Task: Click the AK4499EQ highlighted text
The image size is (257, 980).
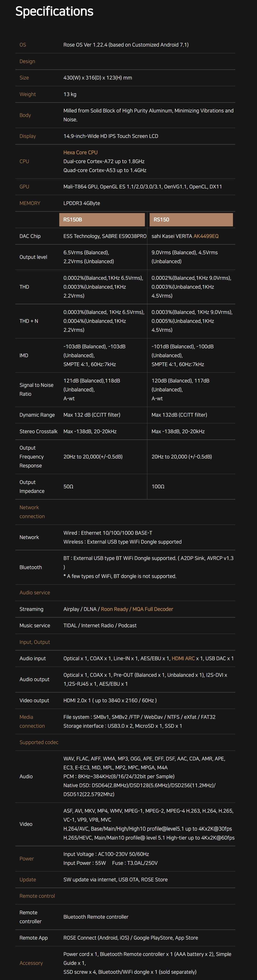Action: [206, 236]
